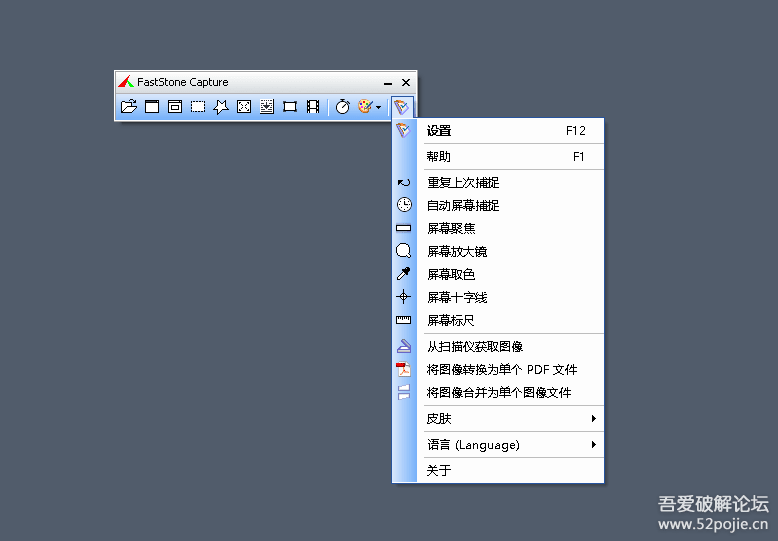Activate 屏幕聚焦 screen focus
The height and width of the screenshot is (541, 778).
(498, 228)
